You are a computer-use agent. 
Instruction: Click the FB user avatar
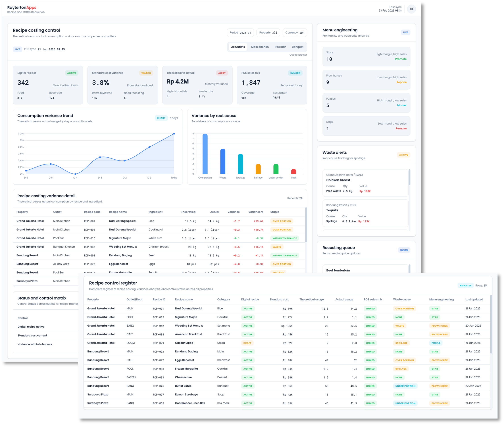(411, 9)
